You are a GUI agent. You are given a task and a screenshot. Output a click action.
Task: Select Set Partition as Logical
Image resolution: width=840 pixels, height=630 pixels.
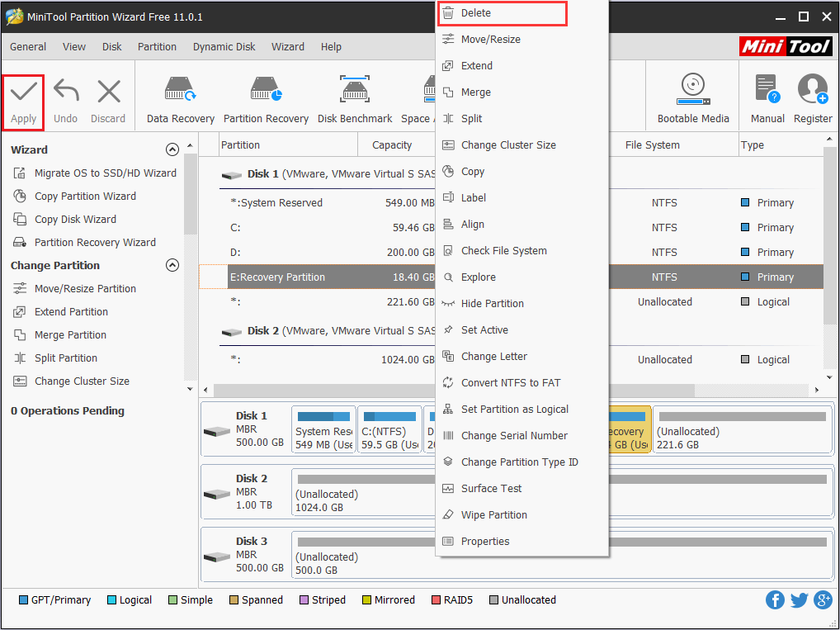pos(521,409)
